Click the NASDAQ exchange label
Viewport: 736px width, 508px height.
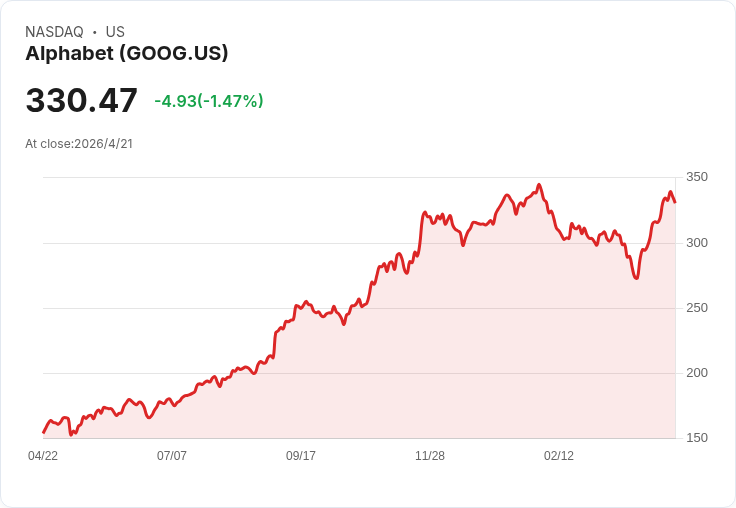pos(54,32)
